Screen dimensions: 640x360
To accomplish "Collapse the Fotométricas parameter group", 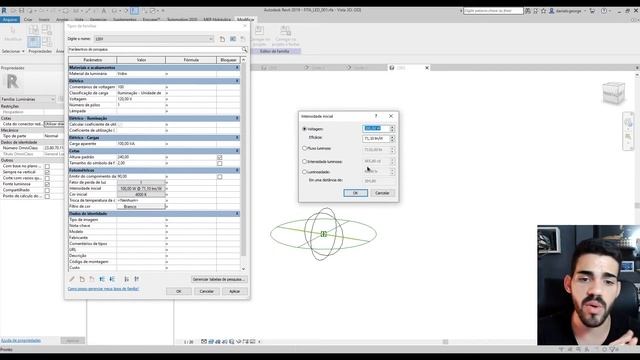I will pos(237,171).
